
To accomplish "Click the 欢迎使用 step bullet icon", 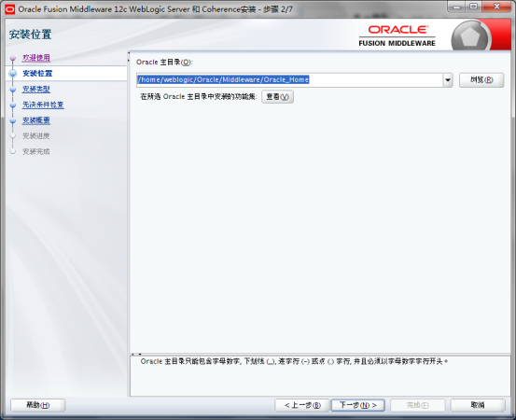I will click(x=13, y=58).
